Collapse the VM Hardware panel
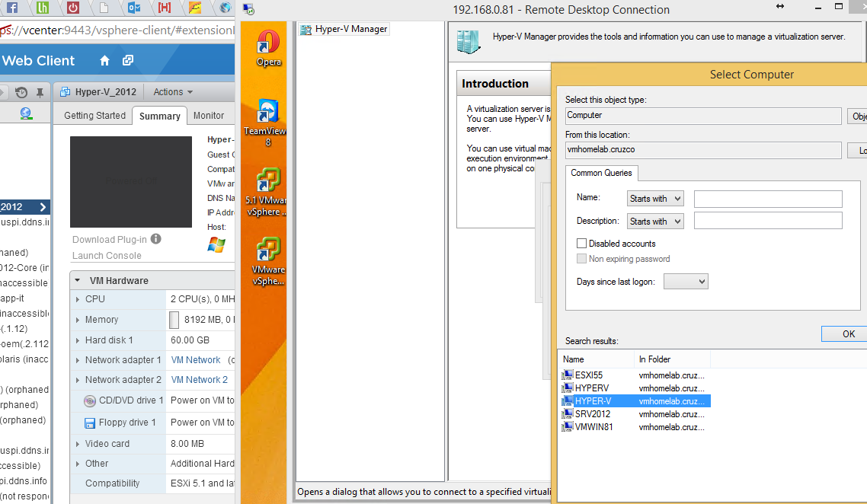This screenshot has width=867, height=504. click(x=78, y=280)
